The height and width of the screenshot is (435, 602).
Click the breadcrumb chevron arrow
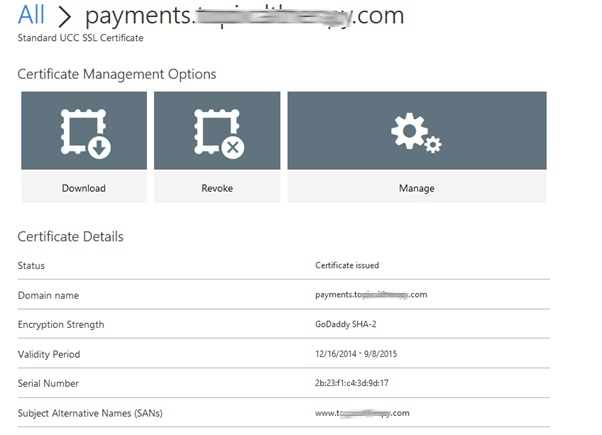tap(64, 17)
